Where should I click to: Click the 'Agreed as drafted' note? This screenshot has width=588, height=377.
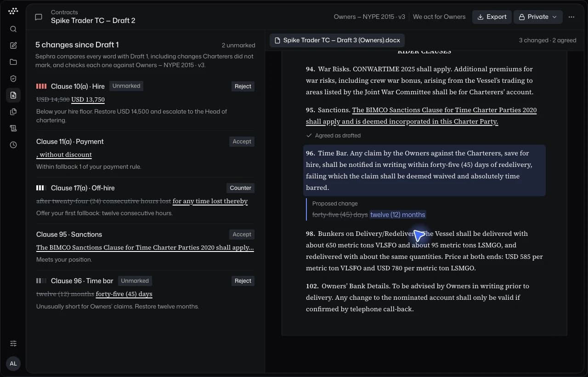(334, 136)
